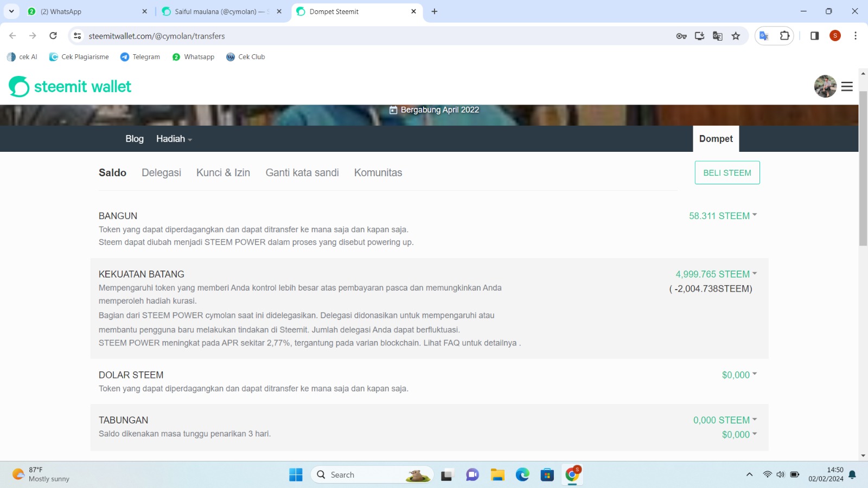Open the hamburger menu icon
This screenshot has height=488, width=868.
[847, 87]
